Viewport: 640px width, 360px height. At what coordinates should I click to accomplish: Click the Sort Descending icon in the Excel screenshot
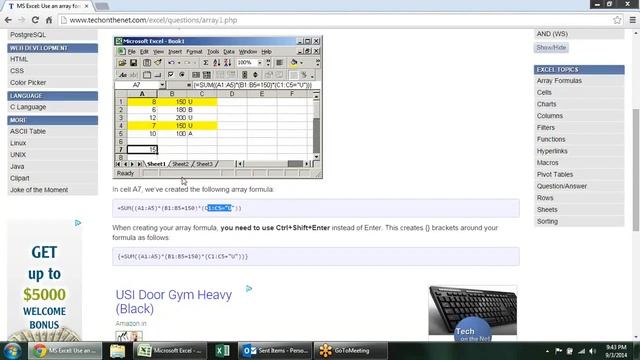point(228,63)
